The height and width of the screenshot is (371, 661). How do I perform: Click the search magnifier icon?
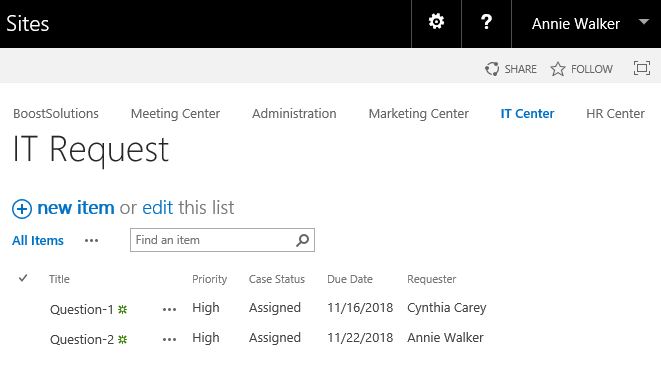[302, 240]
